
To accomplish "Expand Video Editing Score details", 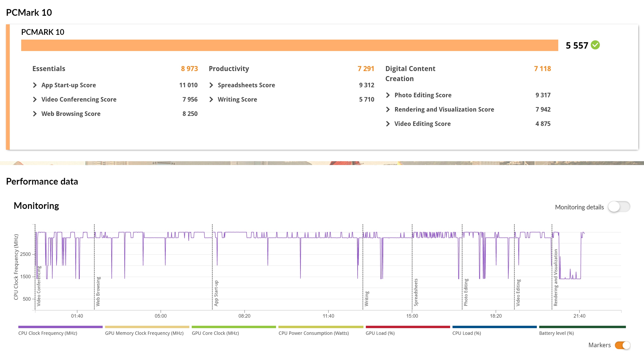I will [x=388, y=124].
